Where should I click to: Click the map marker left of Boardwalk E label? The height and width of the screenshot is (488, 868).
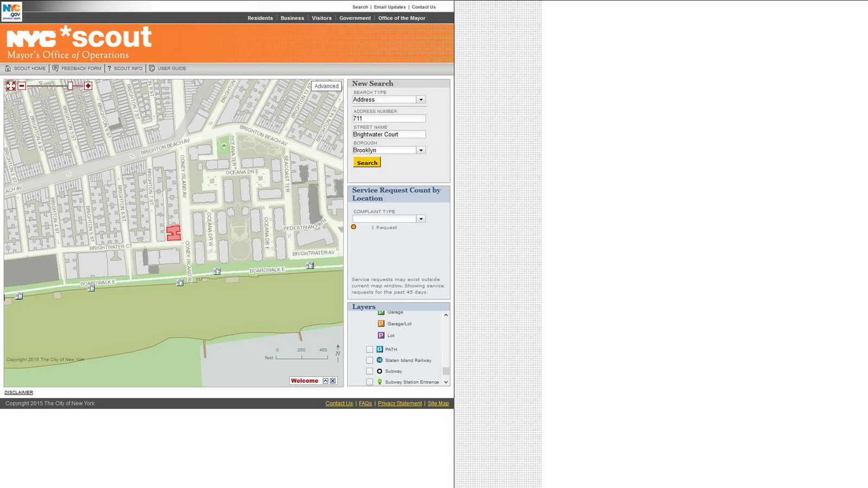point(216,271)
